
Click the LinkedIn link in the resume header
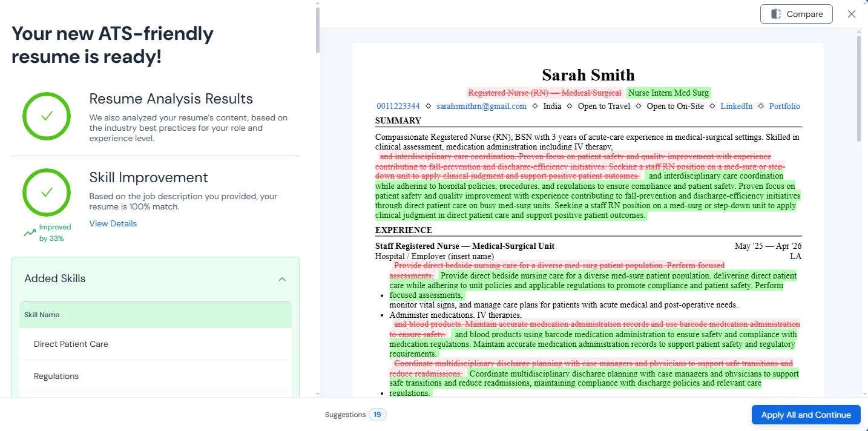[736, 106]
